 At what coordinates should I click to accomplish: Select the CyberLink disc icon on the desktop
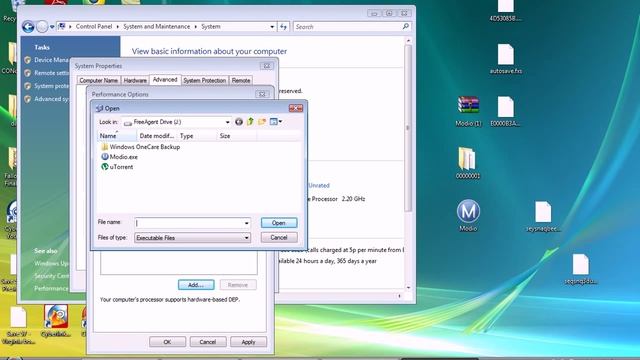(56, 321)
